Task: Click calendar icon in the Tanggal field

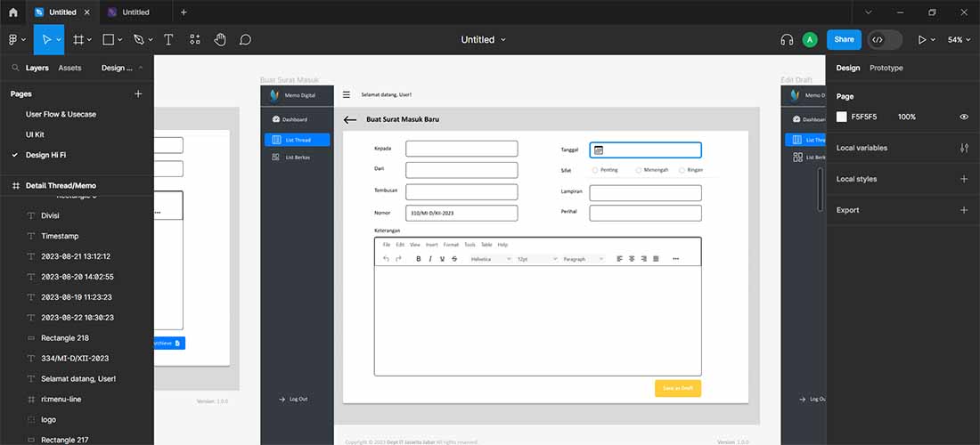Action: click(598, 150)
